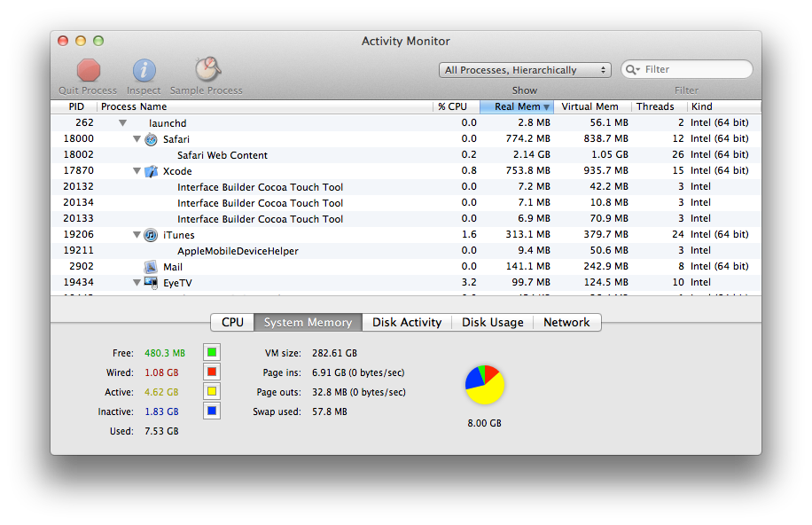This screenshot has width=812, height=525.
Task: Switch to the Network tab
Action: coord(566,322)
